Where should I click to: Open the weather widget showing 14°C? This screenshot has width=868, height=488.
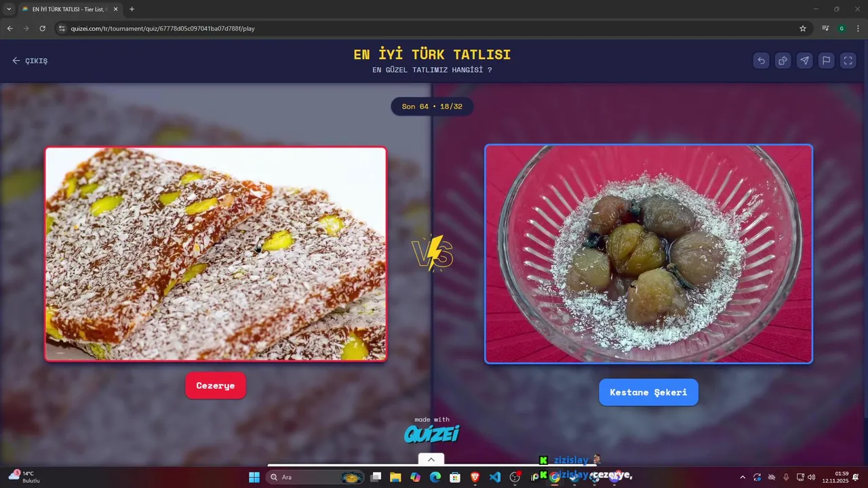point(24,476)
